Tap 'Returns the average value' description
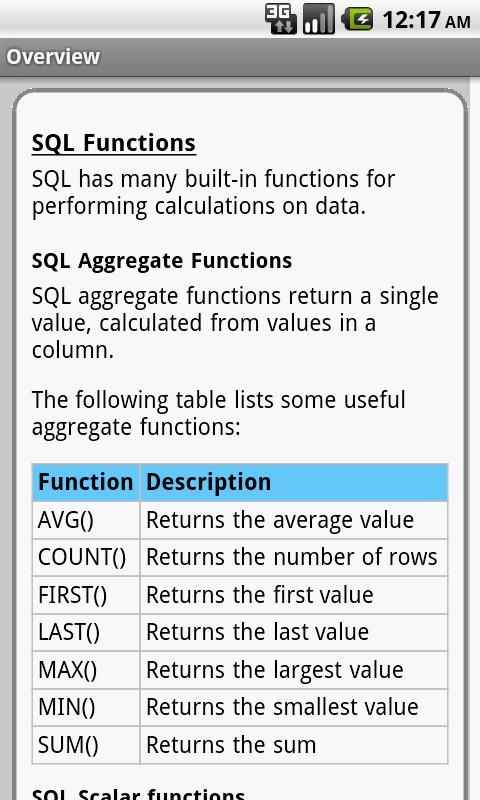This screenshot has height=800, width=480. point(280,520)
